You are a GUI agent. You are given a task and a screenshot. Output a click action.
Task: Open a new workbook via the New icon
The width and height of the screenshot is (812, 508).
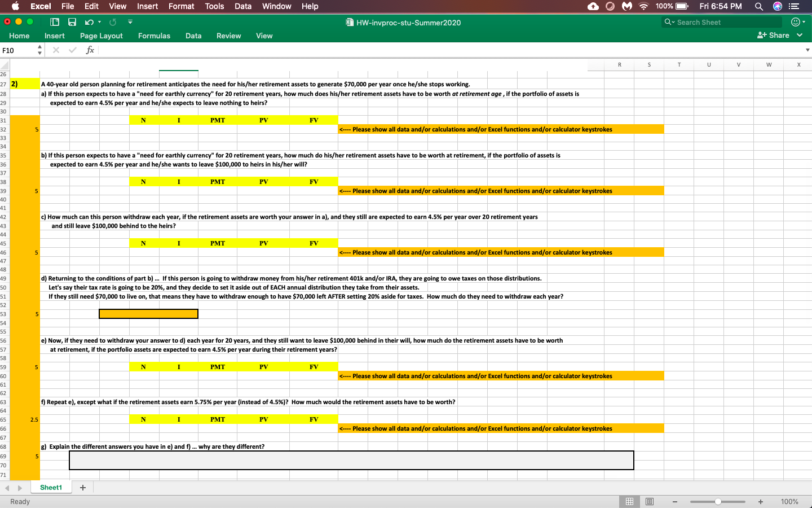(54, 21)
